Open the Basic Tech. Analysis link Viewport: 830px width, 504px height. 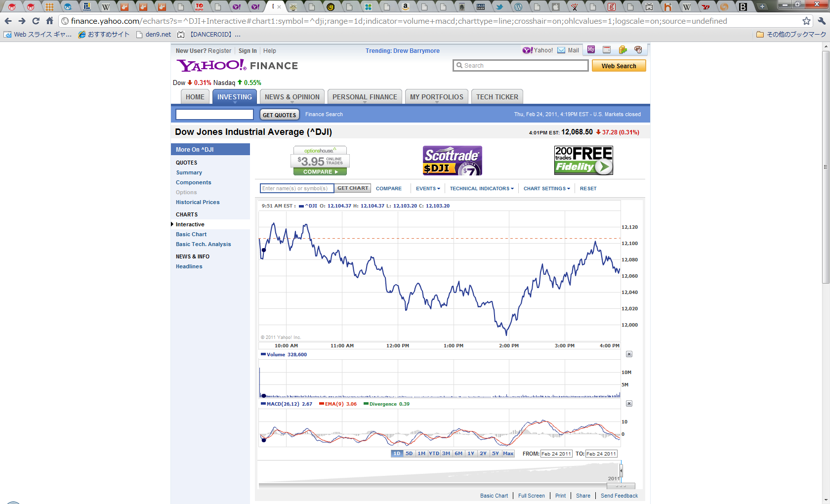click(x=204, y=244)
